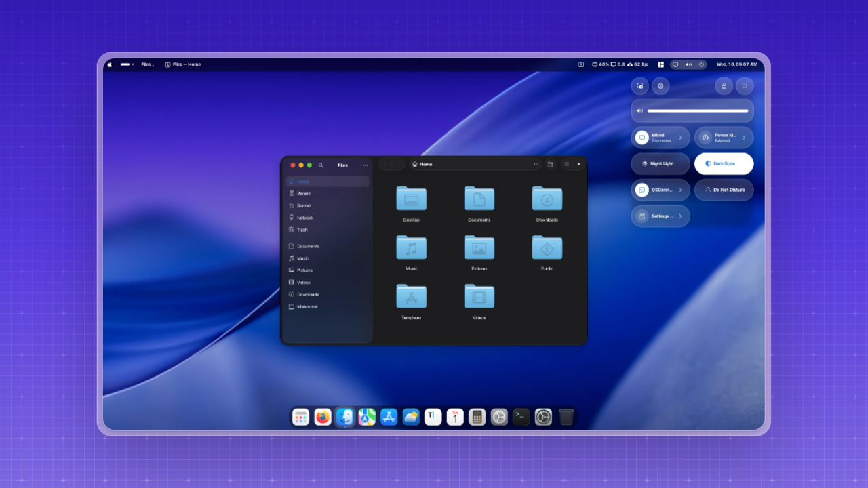Click the workspace indicator in top bar

coord(127,64)
